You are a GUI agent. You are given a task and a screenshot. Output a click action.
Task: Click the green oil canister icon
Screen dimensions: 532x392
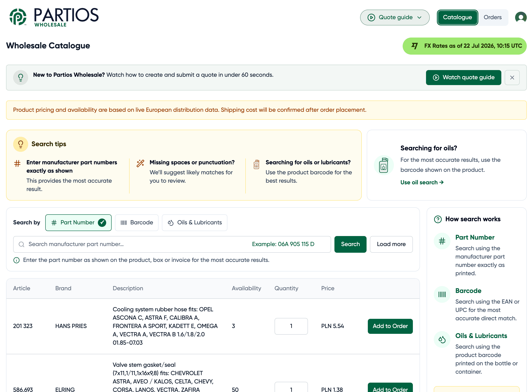[383, 165]
